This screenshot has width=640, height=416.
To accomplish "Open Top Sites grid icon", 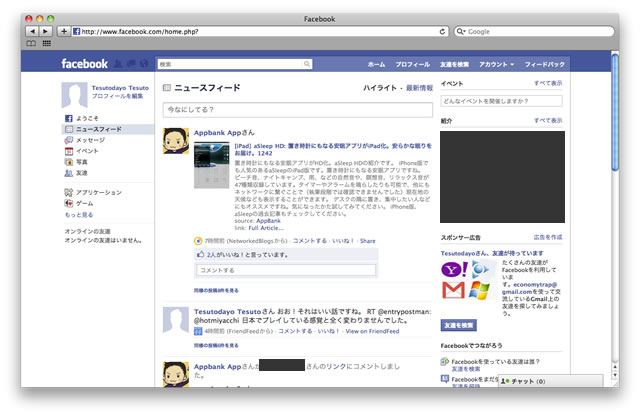I will 47,43.
